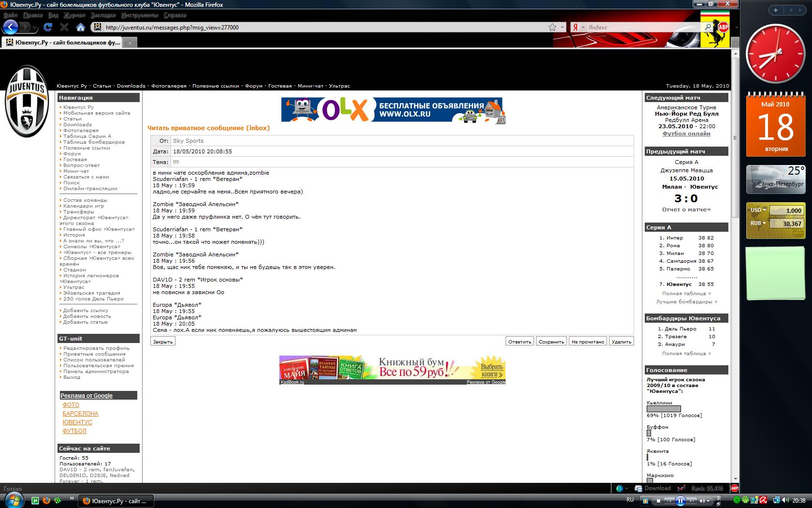Open the back/forward history dropdown arrow
This screenshot has height=508, width=812.
[34, 28]
